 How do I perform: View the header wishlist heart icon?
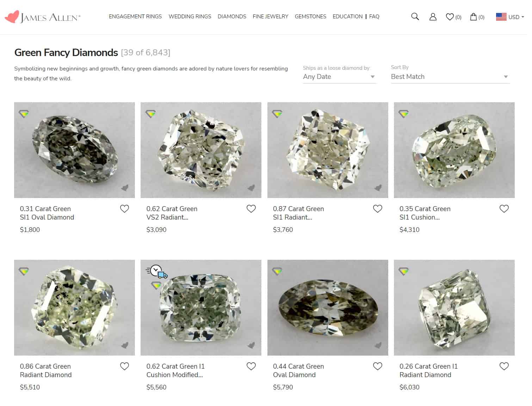click(450, 17)
